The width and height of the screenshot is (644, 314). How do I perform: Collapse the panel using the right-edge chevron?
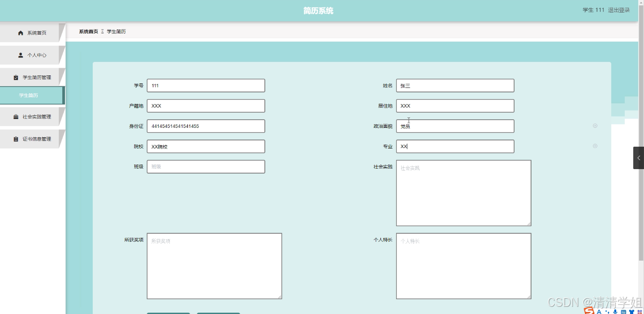(x=638, y=157)
